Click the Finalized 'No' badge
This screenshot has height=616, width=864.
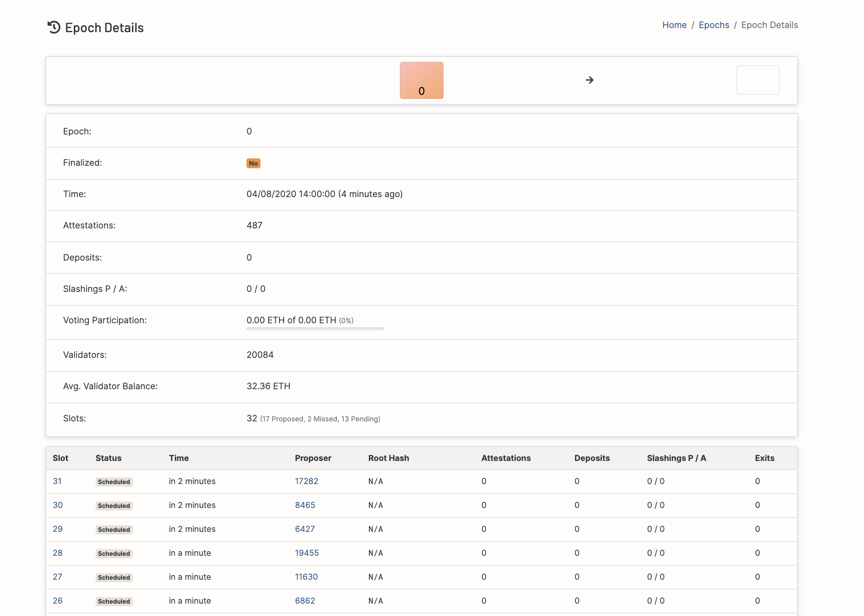click(x=253, y=163)
